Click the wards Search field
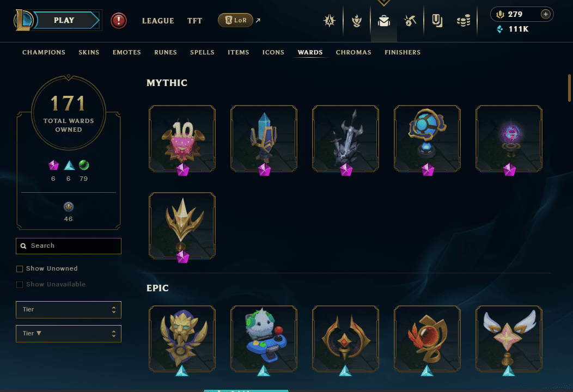The image size is (573, 392). point(68,246)
